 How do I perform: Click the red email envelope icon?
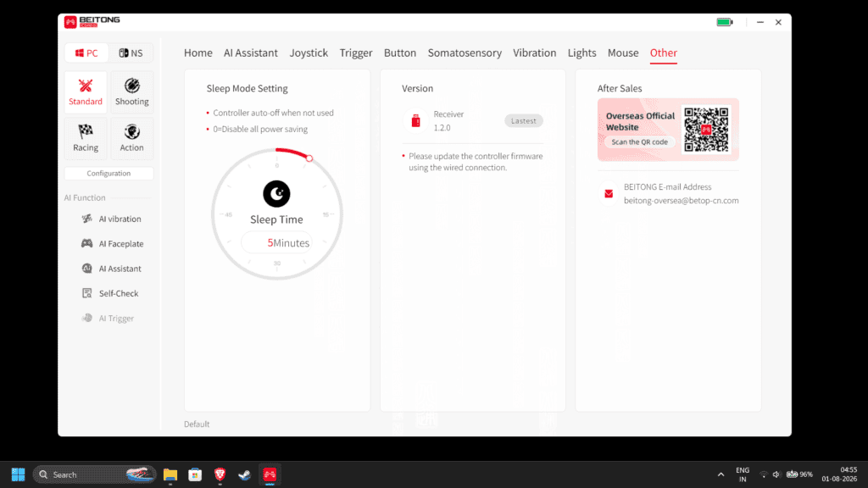(x=609, y=194)
